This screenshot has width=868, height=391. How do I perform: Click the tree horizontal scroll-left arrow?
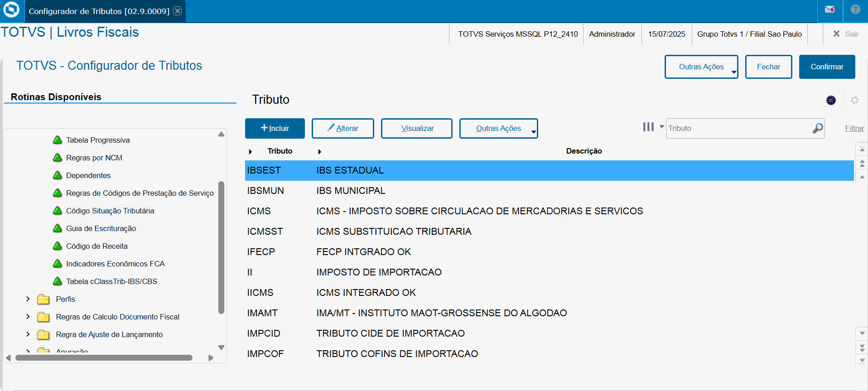[x=8, y=357]
